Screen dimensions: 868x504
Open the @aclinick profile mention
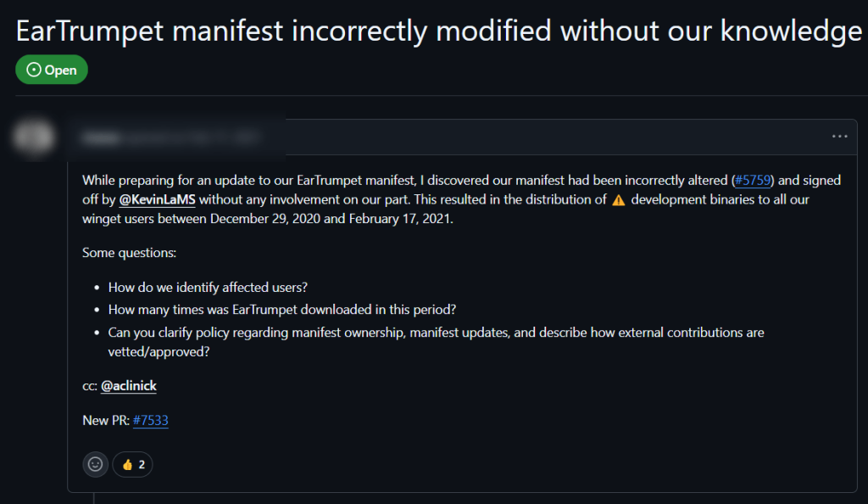[x=129, y=386]
